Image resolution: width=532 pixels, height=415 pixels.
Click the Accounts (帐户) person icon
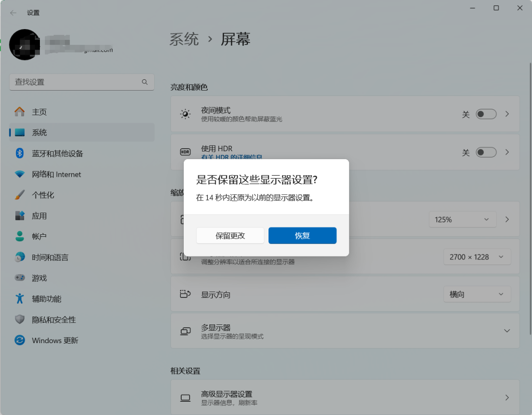(x=20, y=236)
